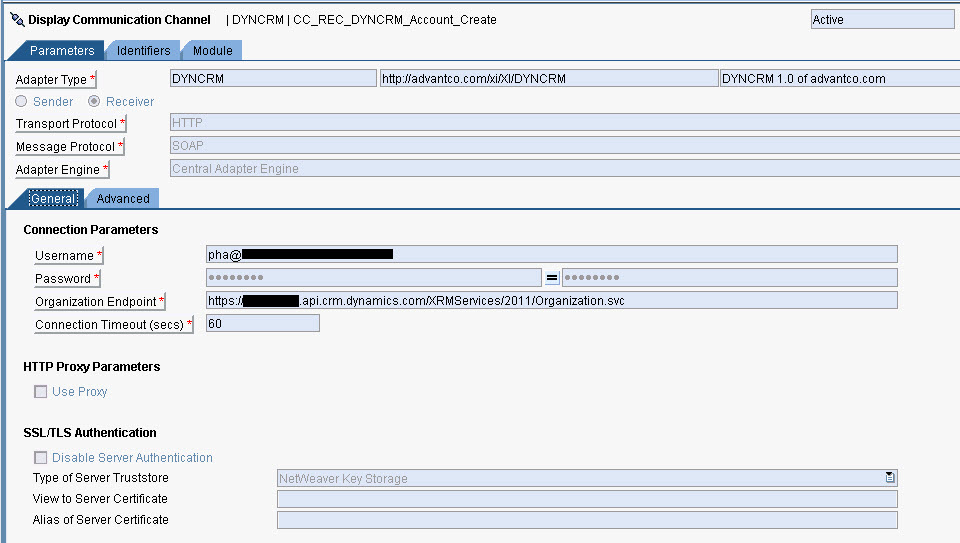This screenshot has height=543, width=960.
Task: Click the Organization Endpoint URL field
Action: (x=552, y=300)
